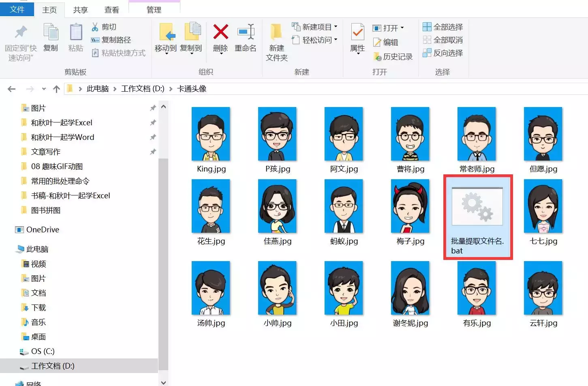
Task: Click 复制路径 (Copy path)
Action: click(x=111, y=40)
